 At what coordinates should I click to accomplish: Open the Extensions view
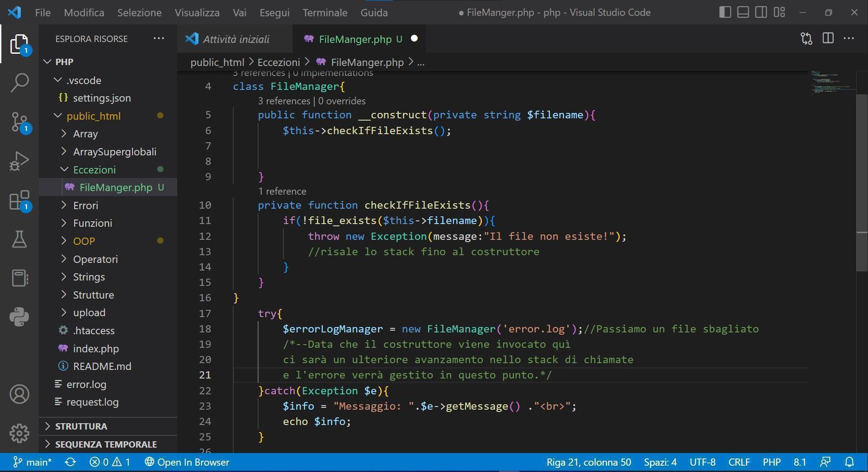19,200
